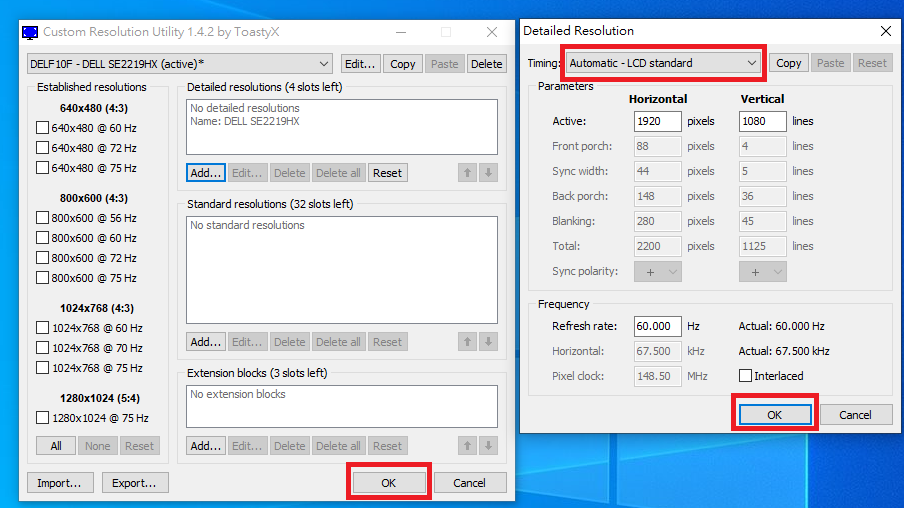Cancel the Custom Resolution Utility window
904x508 pixels.
[469, 483]
